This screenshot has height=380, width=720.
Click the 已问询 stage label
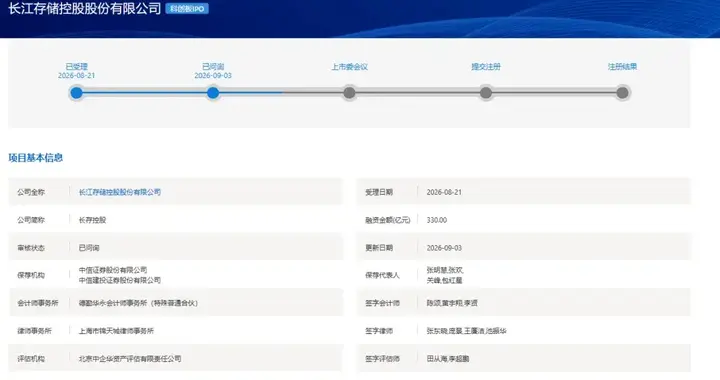coord(213,67)
